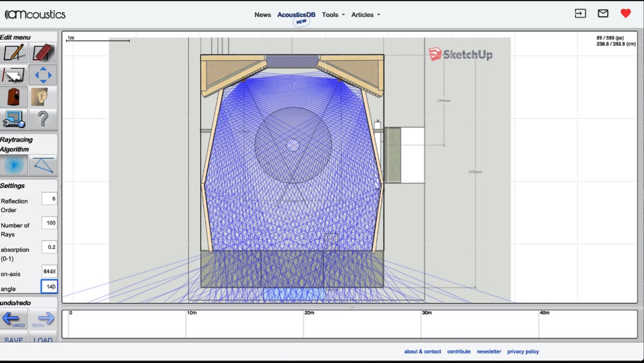Enable the radial ray burst algorithm

point(14,165)
